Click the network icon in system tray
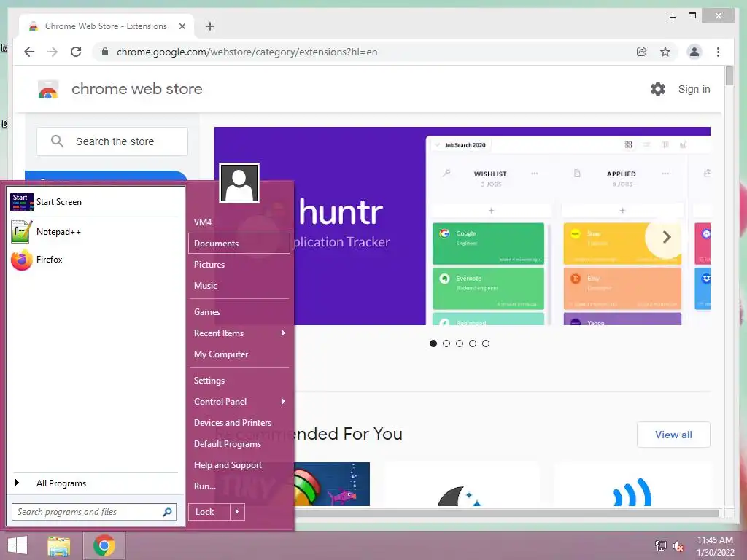This screenshot has height=560, width=747. [661, 545]
